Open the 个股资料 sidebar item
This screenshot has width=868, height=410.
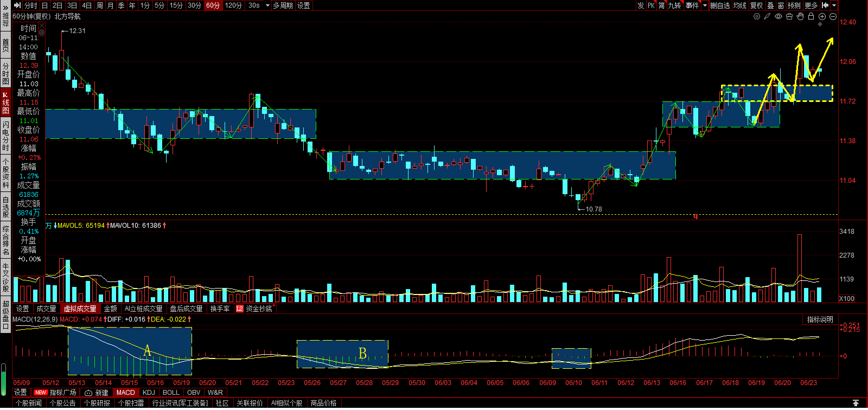click(5, 172)
